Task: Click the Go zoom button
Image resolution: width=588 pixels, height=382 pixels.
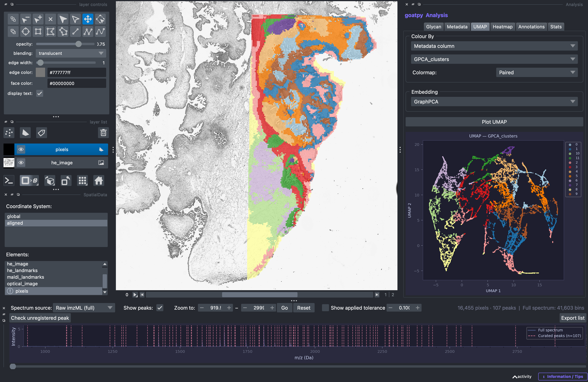Action: [x=284, y=308]
